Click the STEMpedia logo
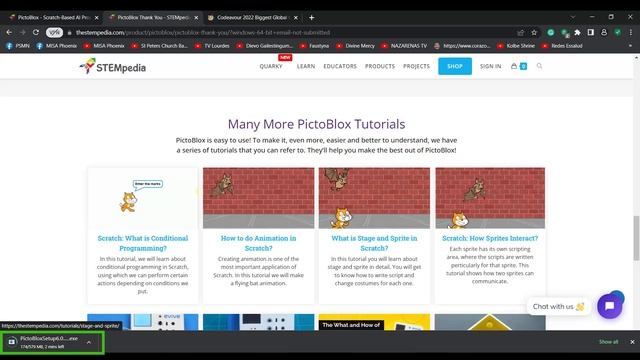The width and height of the screenshot is (640, 360). pyautogui.click(x=113, y=66)
